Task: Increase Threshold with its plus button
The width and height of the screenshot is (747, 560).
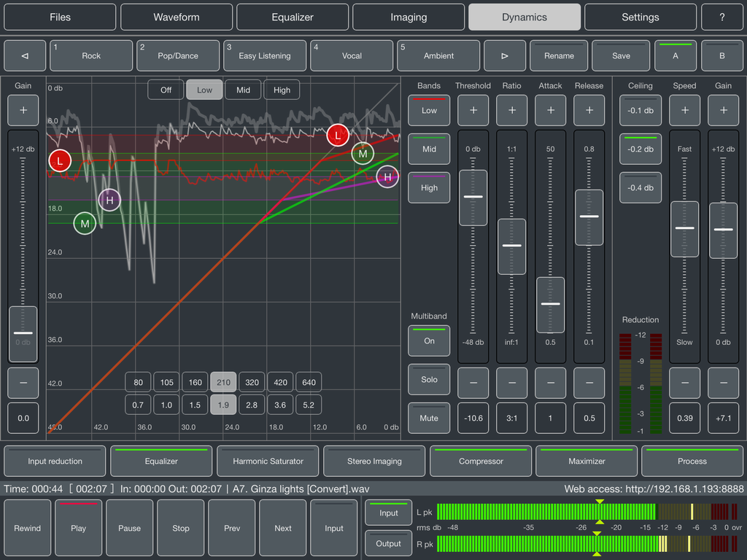Action: click(473, 110)
